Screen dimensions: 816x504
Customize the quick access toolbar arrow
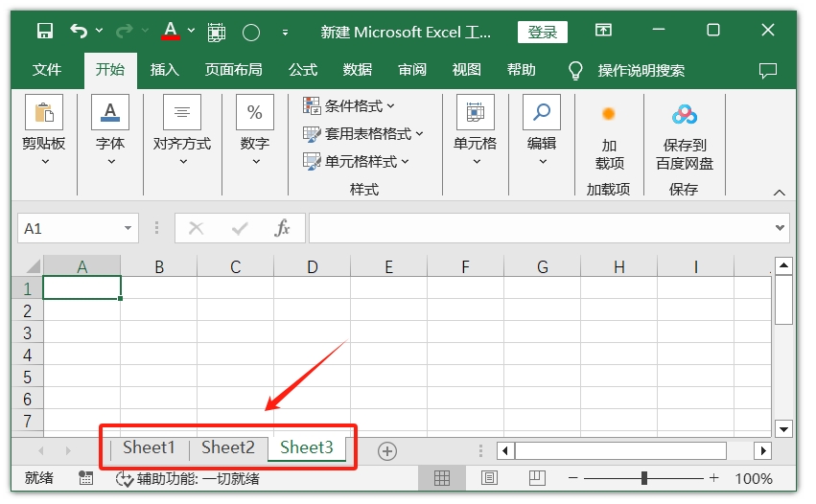click(x=285, y=33)
